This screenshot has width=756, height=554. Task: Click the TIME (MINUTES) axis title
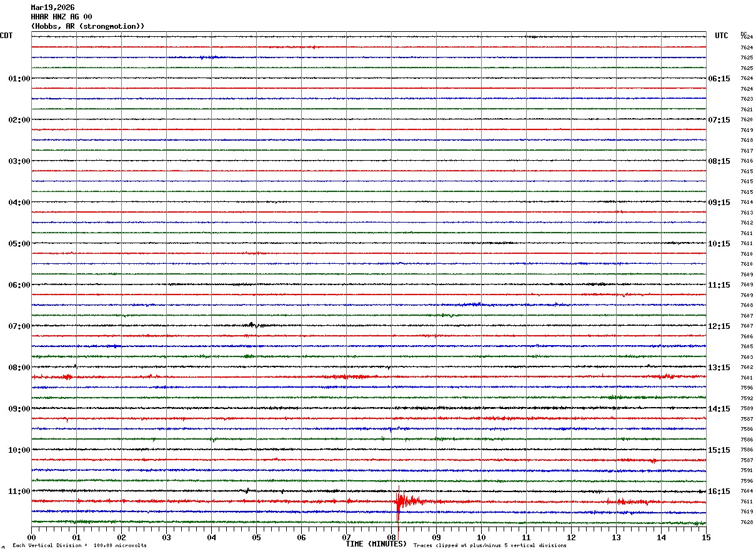(x=376, y=544)
